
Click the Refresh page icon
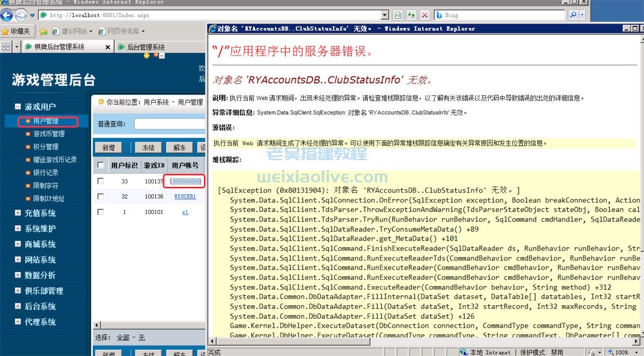tap(411, 15)
